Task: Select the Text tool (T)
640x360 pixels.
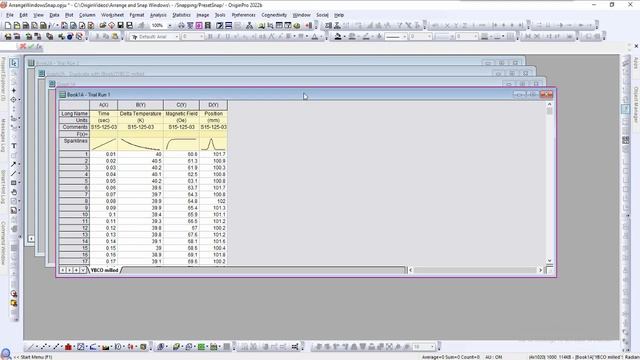Action: [x=14, y=146]
